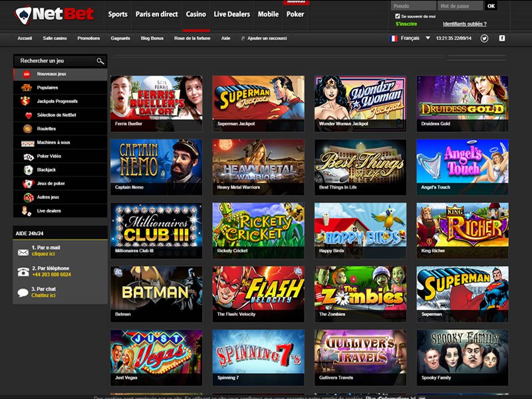Click the Chattez ici link
The width and height of the screenshot is (532, 399).
pos(43,295)
